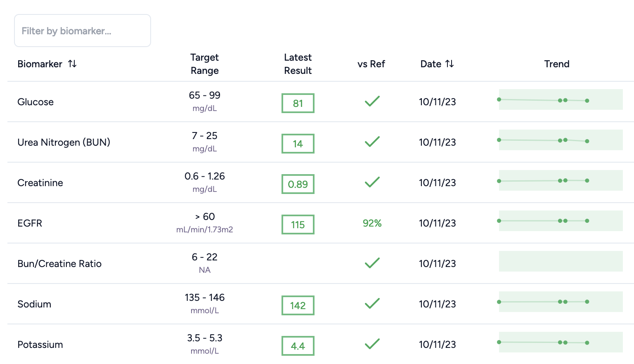View the Sodium trend sparkline
Viewport: 634px width, 364px height.
click(x=561, y=302)
